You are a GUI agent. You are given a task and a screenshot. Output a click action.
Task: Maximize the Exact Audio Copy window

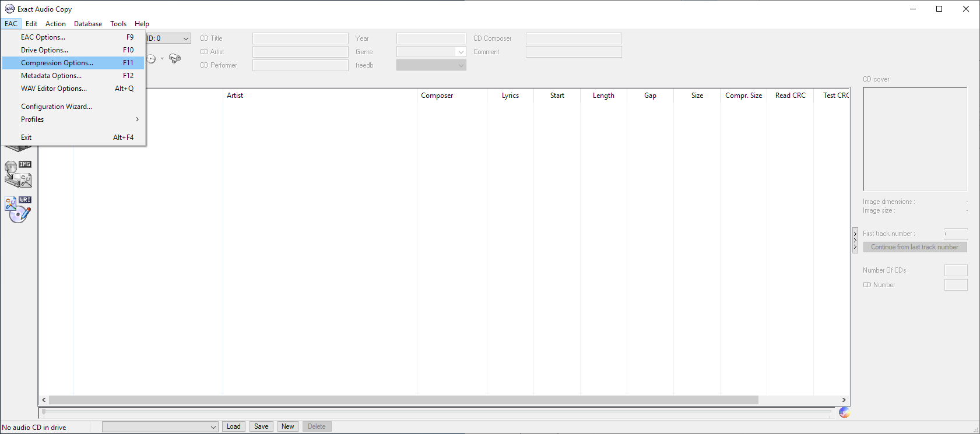click(939, 9)
